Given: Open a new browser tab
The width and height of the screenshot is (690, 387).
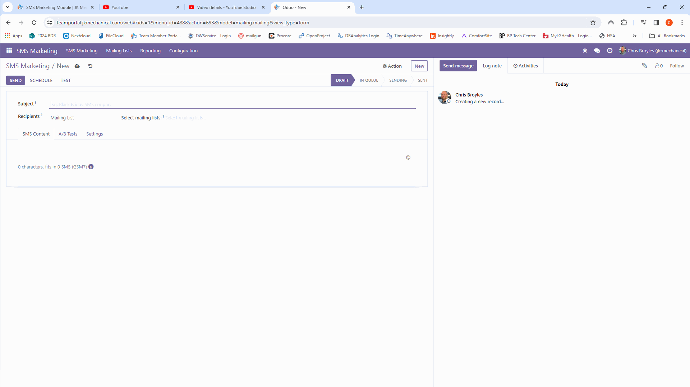Looking at the screenshot, I should [362, 7].
